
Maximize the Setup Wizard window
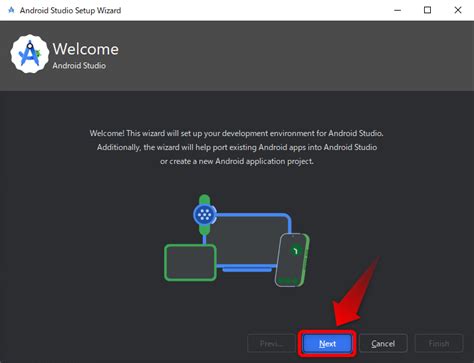point(427,10)
